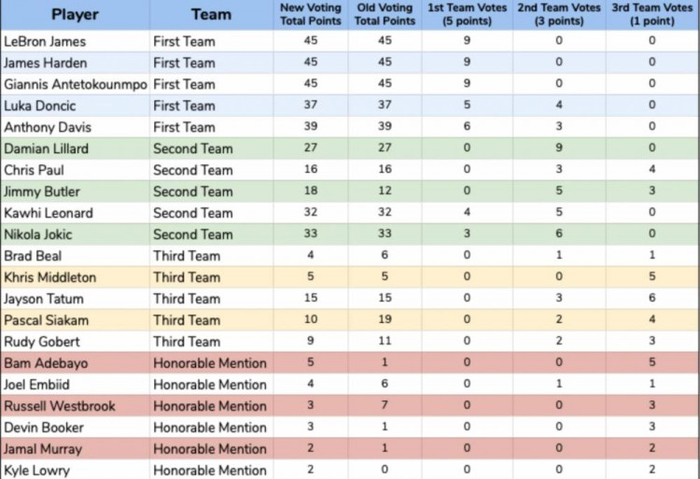Click Nikola Jokic's new voting points cell
This screenshot has width=700, height=479.
311,235
